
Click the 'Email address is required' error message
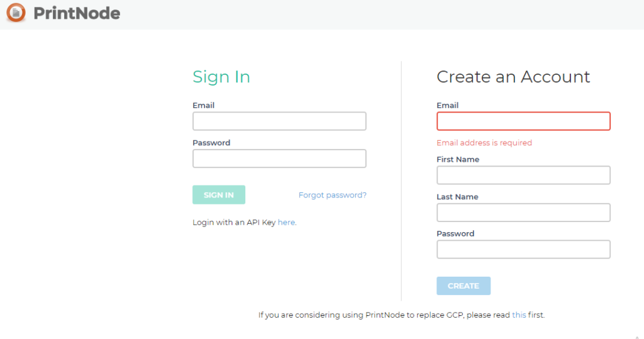[x=484, y=143]
